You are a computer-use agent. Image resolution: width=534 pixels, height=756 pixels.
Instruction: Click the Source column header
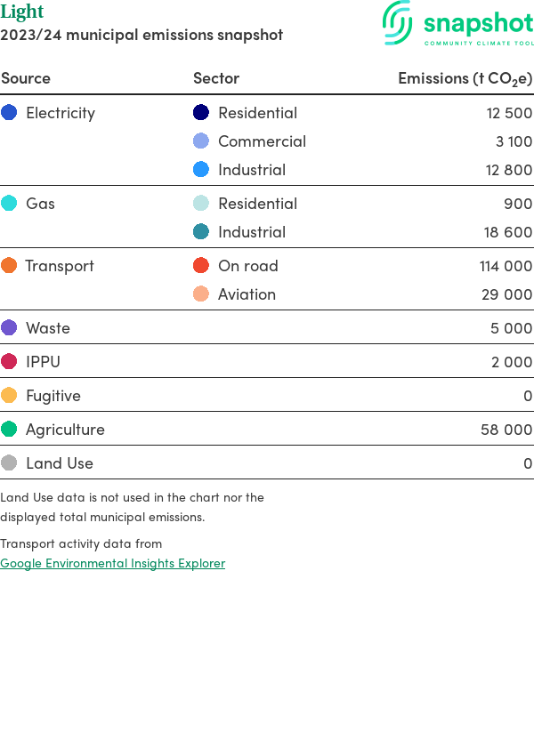(x=26, y=78)
